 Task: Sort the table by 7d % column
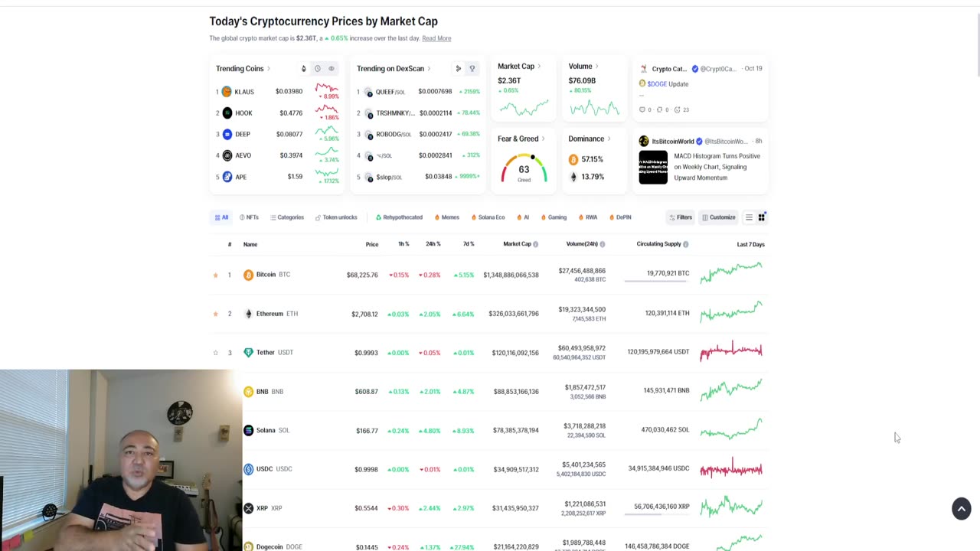point(469,244)
